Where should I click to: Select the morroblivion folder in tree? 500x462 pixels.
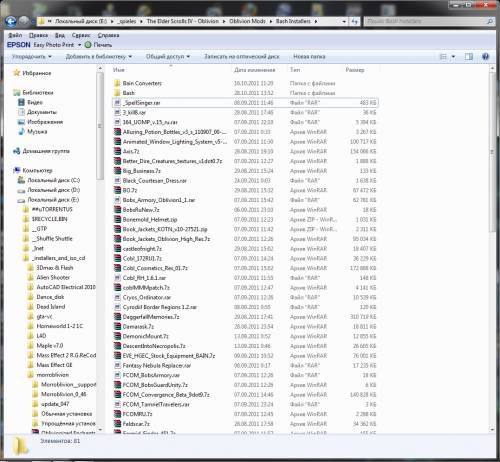pos(52,375)
